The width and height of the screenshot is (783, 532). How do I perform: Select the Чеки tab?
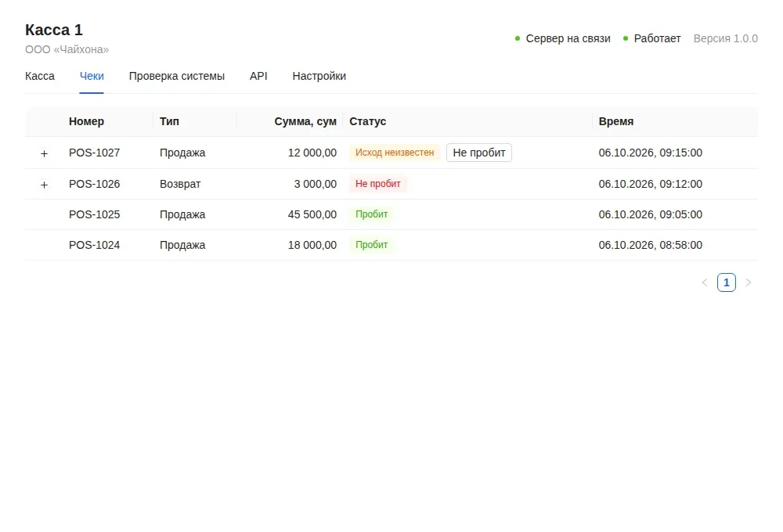click(92, 76)
